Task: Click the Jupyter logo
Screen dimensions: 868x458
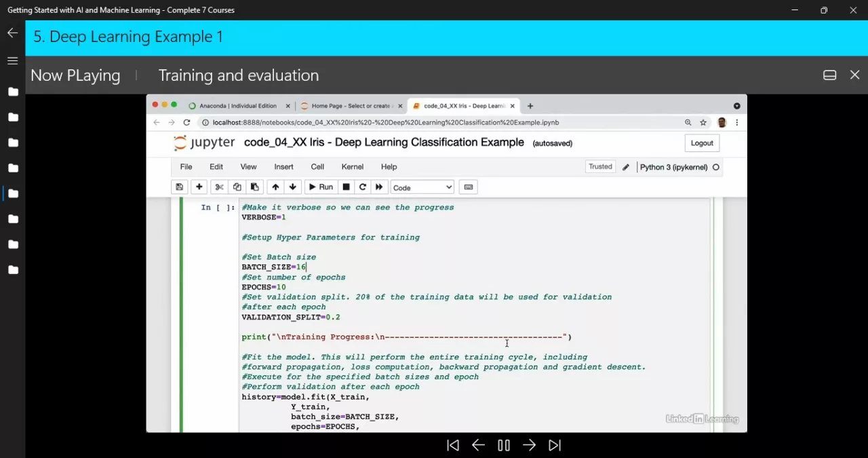Action: tap(204, 142)
